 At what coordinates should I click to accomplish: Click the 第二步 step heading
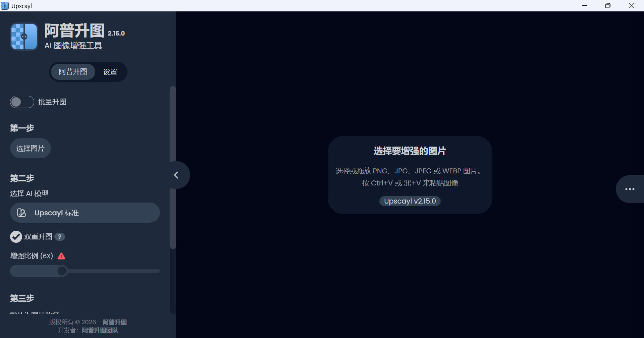pyautogui.click(x=22, y=178)
